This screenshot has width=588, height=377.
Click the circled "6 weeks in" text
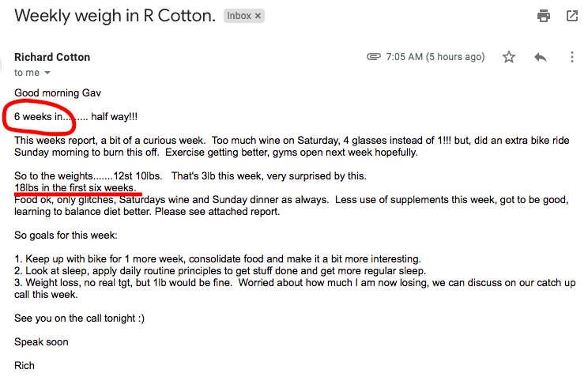tap(43, 117)
